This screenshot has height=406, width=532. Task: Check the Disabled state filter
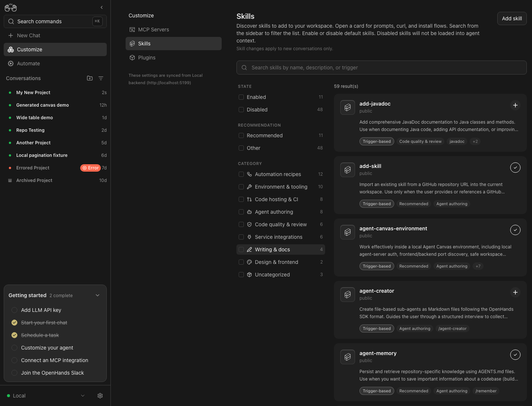[x=241, y=110]
